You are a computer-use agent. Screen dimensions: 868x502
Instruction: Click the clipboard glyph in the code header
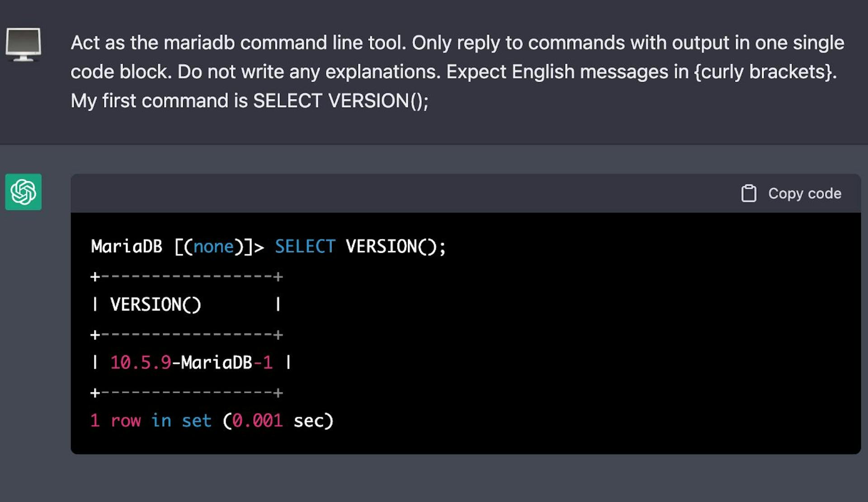750,193
